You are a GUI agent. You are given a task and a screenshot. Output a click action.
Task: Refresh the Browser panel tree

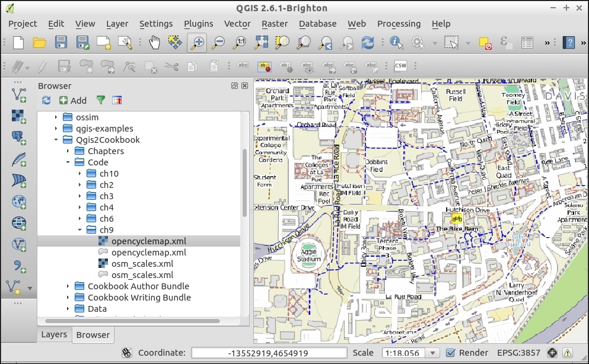tap(46, 100)
